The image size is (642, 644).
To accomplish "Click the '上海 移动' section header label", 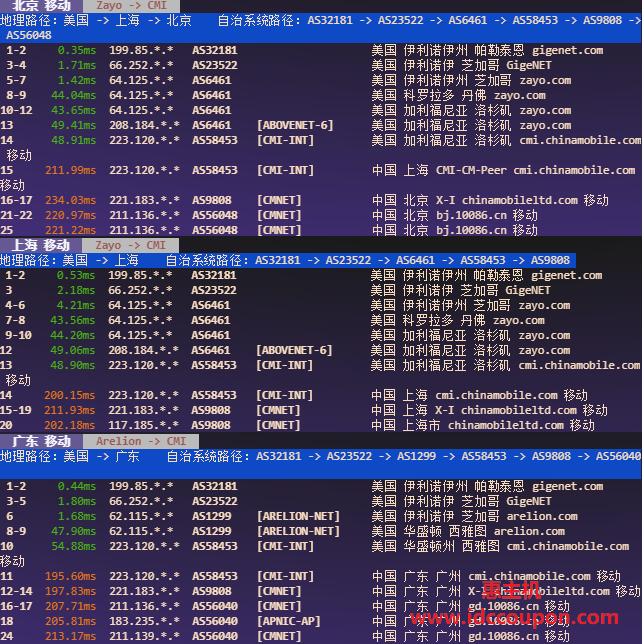I will click(41, 245).
